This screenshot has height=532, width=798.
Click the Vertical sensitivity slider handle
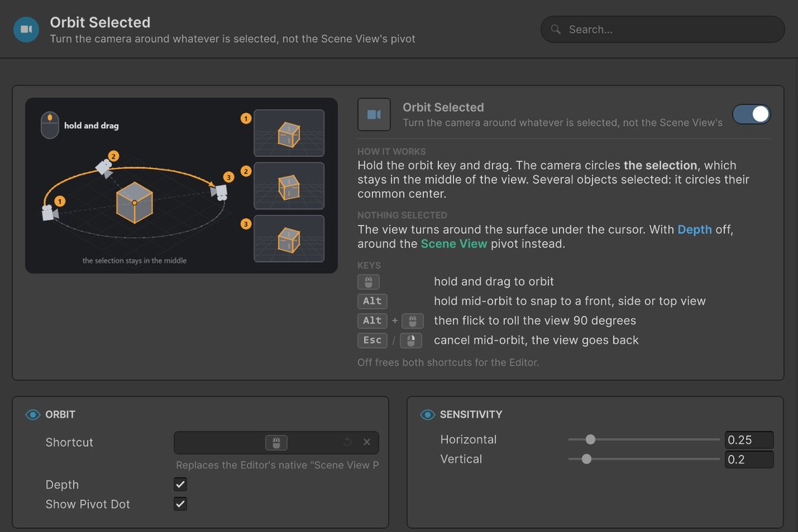tap(586, 459)
